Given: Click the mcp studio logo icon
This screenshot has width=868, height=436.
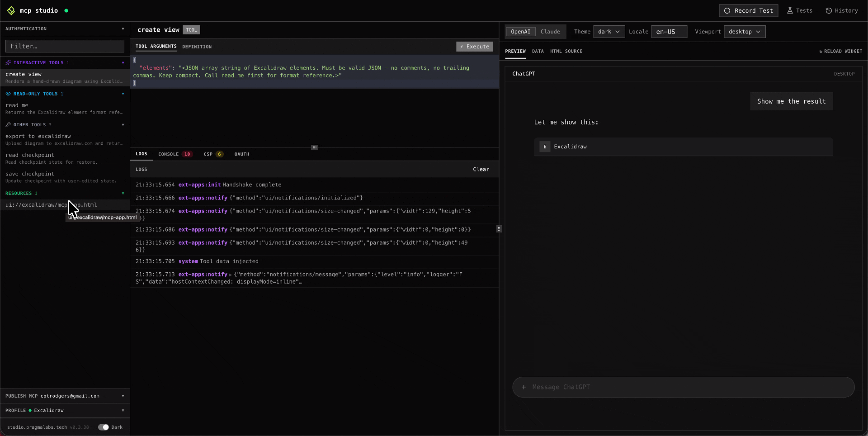Looking at the screenshot, I should tap(11, 10).
